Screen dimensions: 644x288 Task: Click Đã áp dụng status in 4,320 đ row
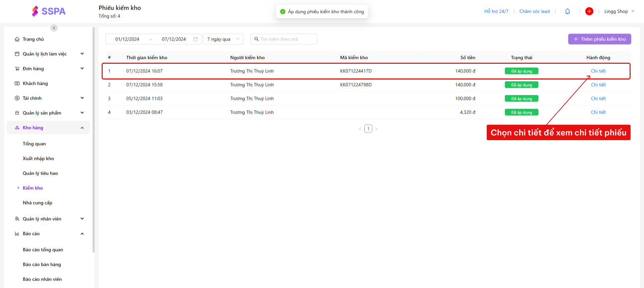pos(522,112)
